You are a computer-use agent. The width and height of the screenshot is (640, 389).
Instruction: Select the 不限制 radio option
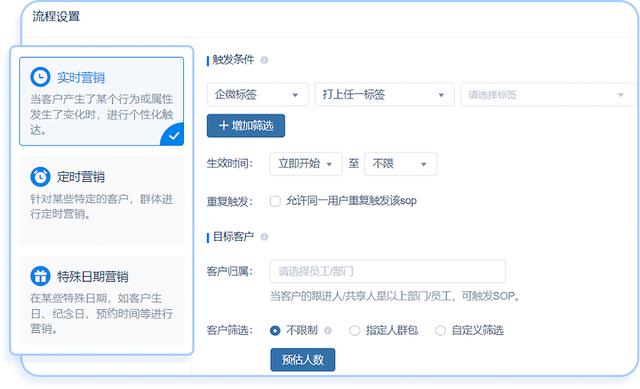(275, 330)
